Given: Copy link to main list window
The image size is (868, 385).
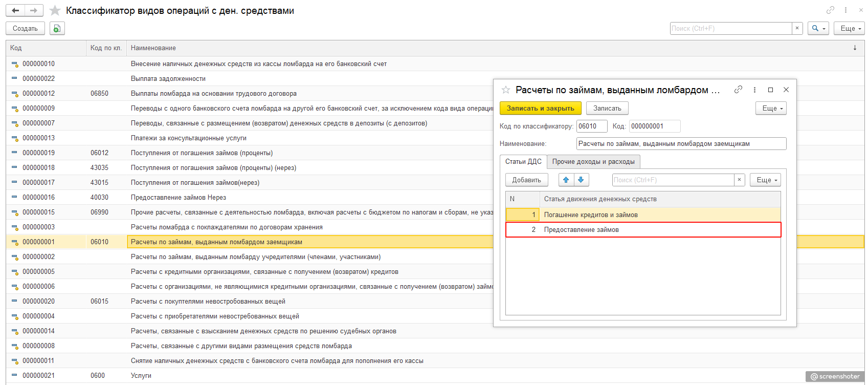Looking at the screenshot, I should pos(830,10).
